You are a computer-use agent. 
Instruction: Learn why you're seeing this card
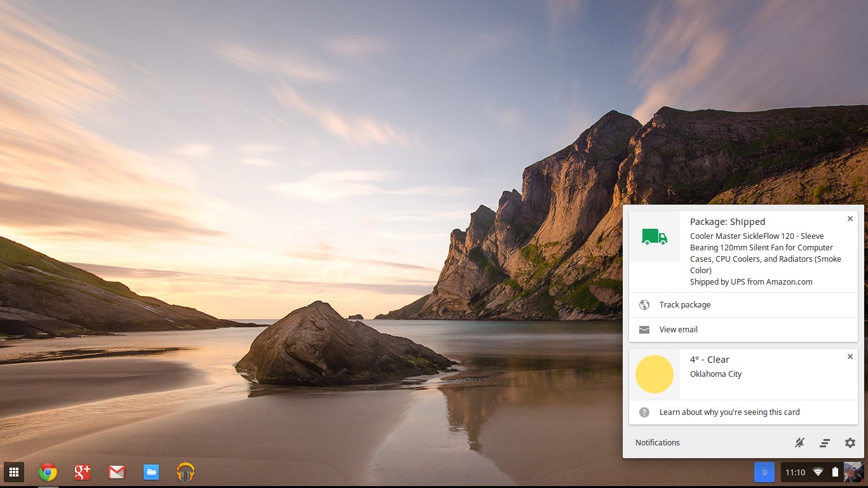tap(729, 412)
